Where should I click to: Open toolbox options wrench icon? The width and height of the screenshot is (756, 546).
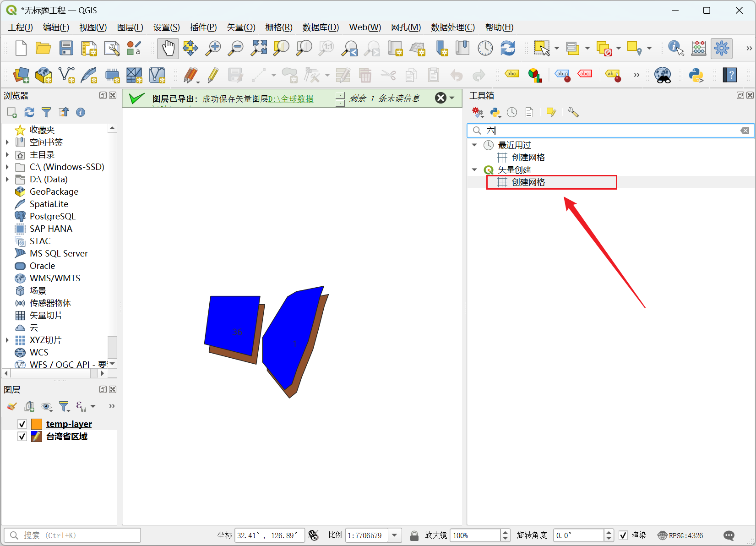[x=573, y=112]
